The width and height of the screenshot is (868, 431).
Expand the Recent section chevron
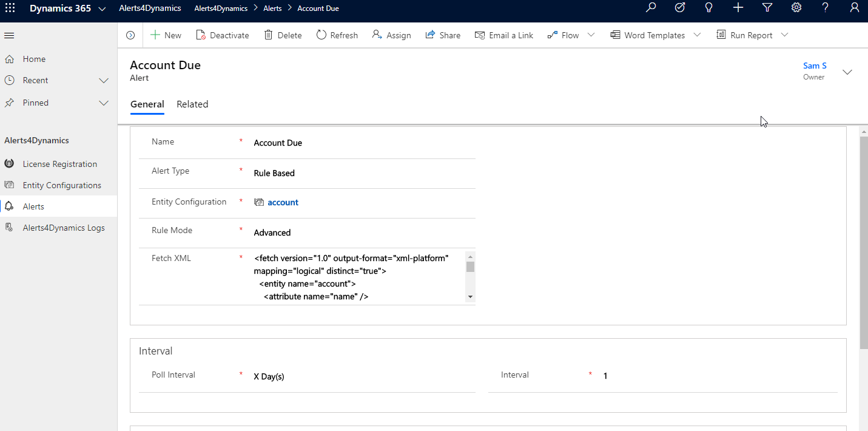coord(104,81)
